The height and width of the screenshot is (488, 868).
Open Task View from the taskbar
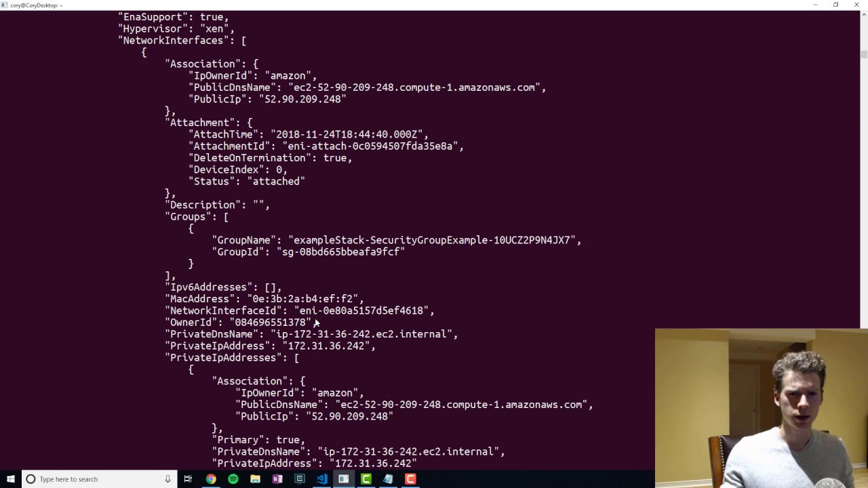point(188,479)
